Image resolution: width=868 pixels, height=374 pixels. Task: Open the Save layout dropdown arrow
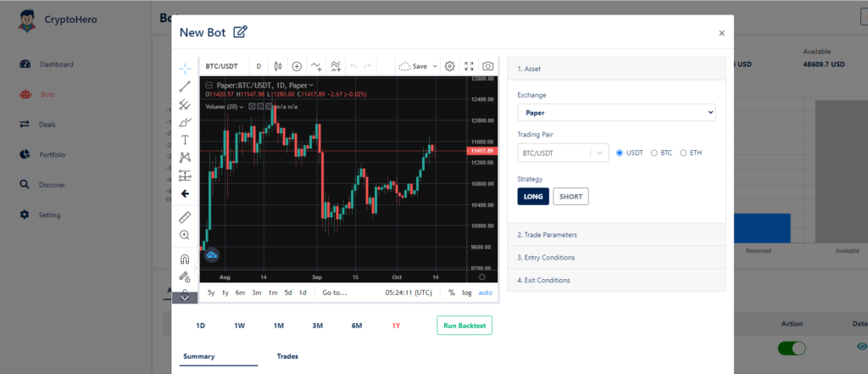pos(435,66)
